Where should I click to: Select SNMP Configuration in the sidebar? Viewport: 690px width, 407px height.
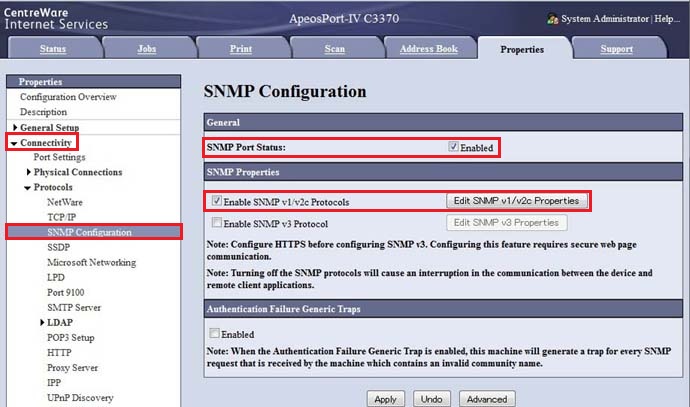click(89, 232)
